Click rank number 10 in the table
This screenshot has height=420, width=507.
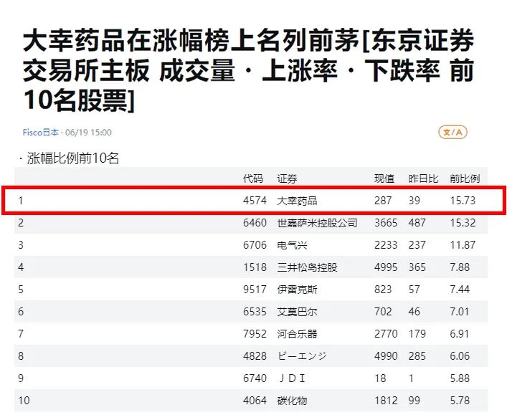click(24, 401)
